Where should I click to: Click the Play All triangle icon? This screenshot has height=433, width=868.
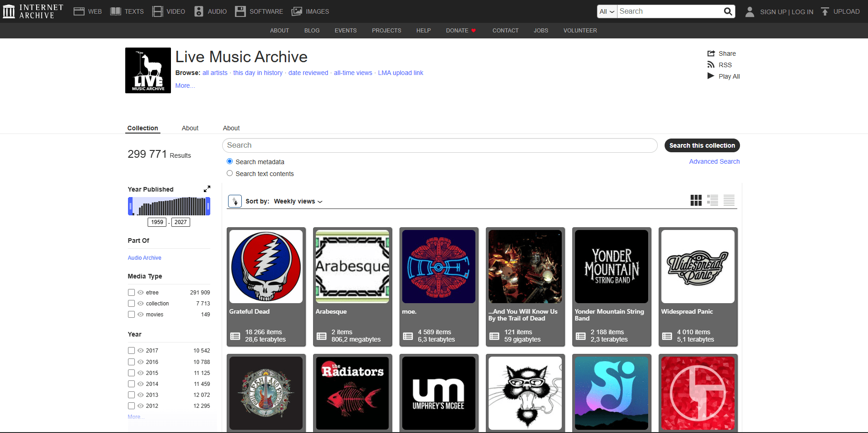[711, 76]
